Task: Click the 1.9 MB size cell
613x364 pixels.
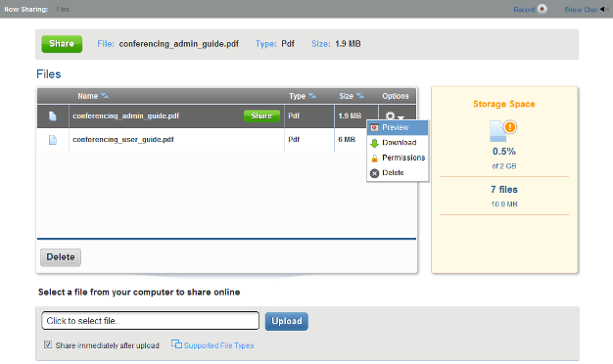Action: click(350, 116)
